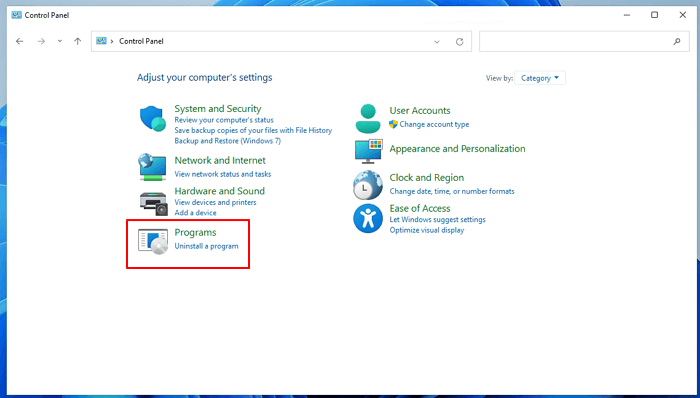Open Clock and Region category
The height and width of the screenshot is (398, 700).
[x=426, y=178]
